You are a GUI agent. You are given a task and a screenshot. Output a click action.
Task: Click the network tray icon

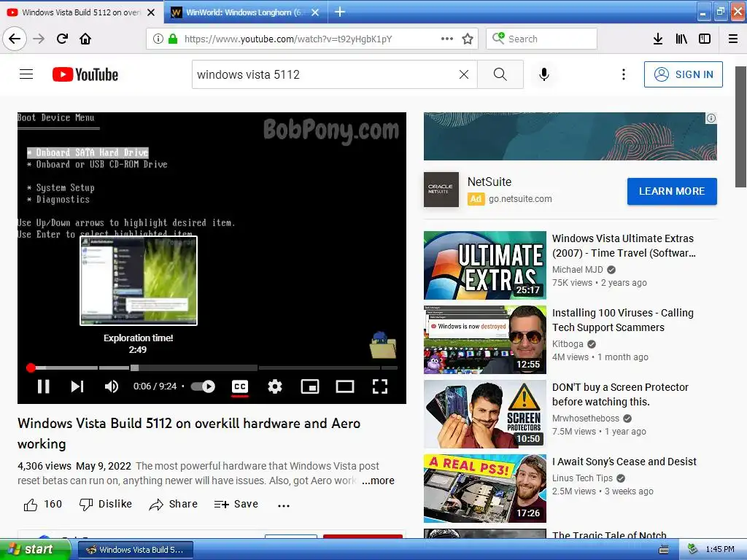(x=693, y=550)
